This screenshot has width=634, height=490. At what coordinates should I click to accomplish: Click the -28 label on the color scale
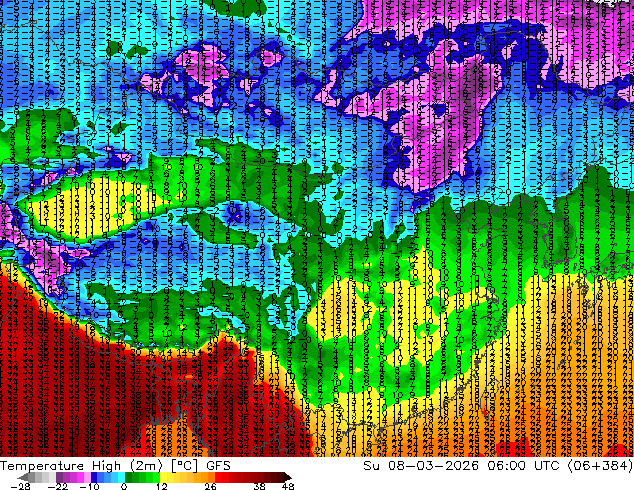[21, 486]
